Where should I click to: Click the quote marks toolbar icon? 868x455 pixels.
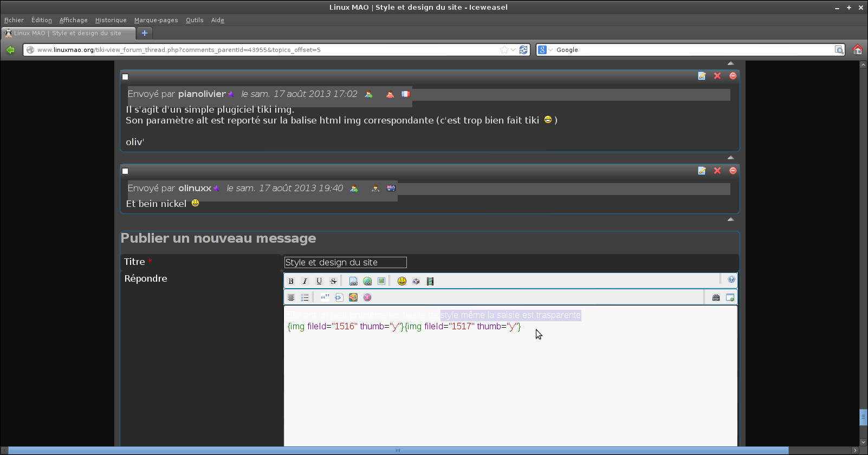pyautogui.click(x=325, y=297)
